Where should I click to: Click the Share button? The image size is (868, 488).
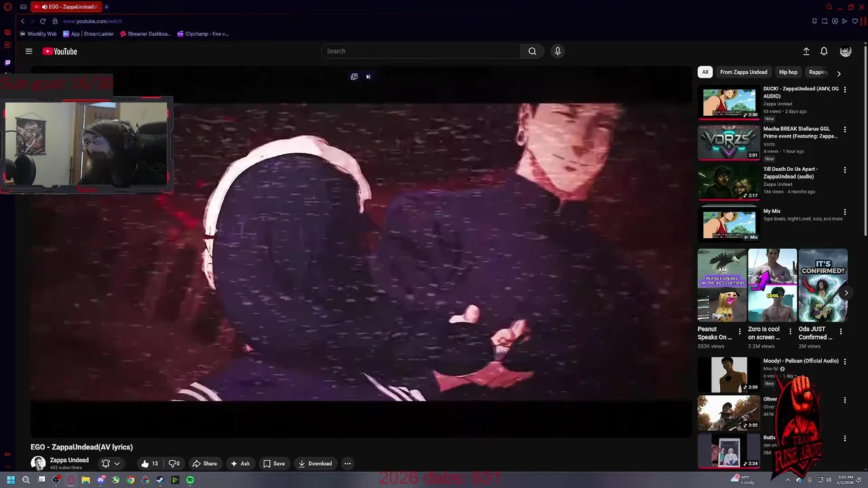pyautogui.click(x=204, y=464)
